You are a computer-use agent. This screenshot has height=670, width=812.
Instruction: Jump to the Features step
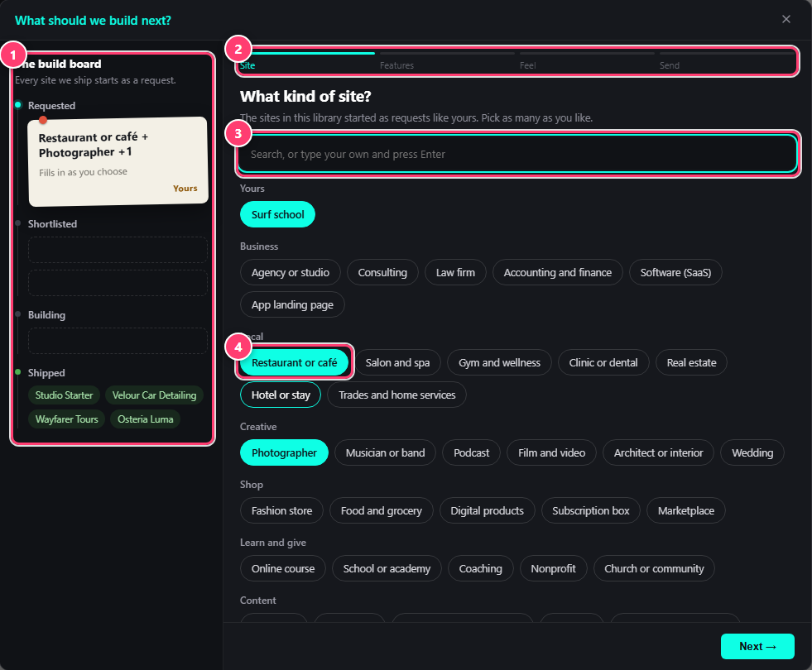coord(448,60)
